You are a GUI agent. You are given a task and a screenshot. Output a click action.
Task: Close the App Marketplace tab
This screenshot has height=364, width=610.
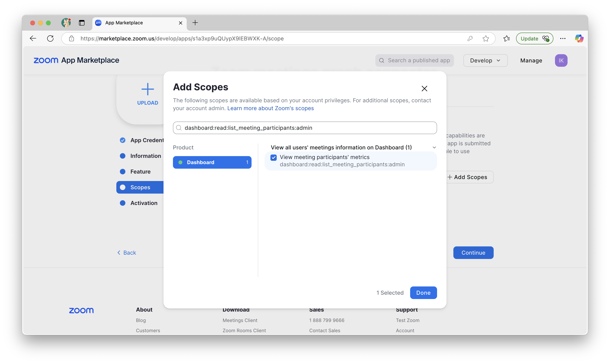[180, 23]
